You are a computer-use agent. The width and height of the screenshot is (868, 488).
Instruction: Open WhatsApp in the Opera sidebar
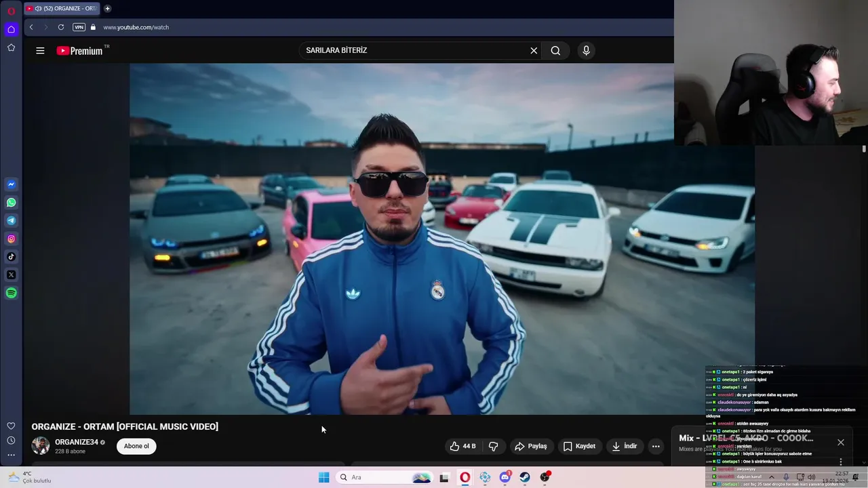tap(11, 203)
